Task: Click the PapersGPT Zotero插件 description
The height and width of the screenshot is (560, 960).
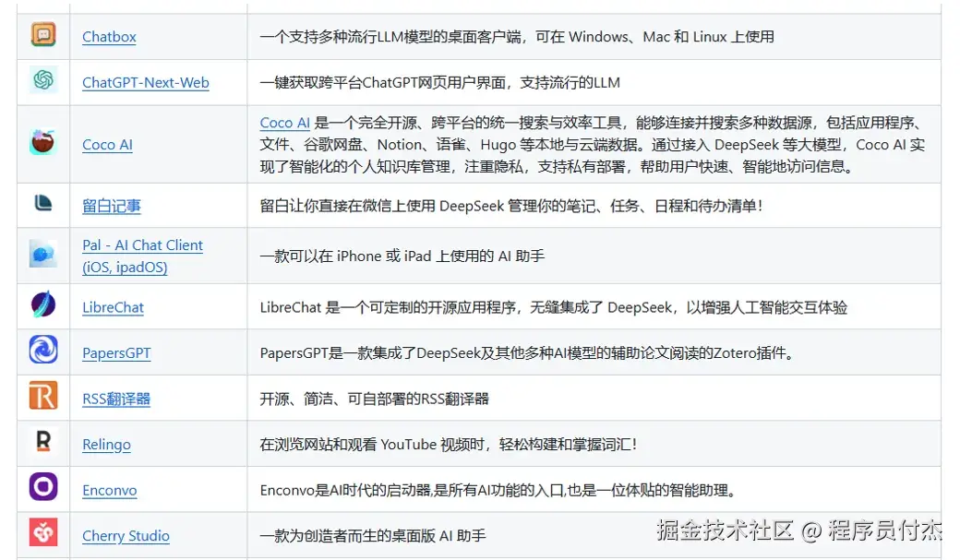Action: pos(526,353)
